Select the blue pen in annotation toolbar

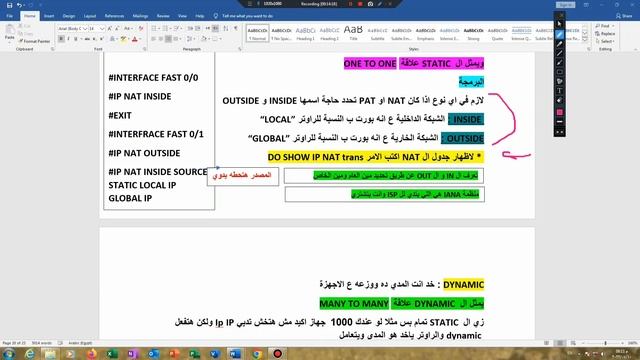coord(560,34)
